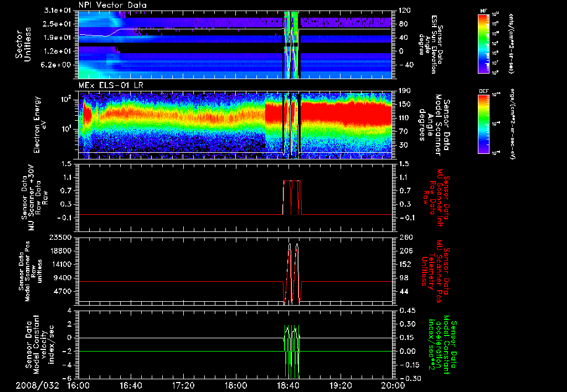This screenshot has width=567, height=392.
Task: Click the time label '16:40'
Action: pyautogui.click(x=131, y=385)
